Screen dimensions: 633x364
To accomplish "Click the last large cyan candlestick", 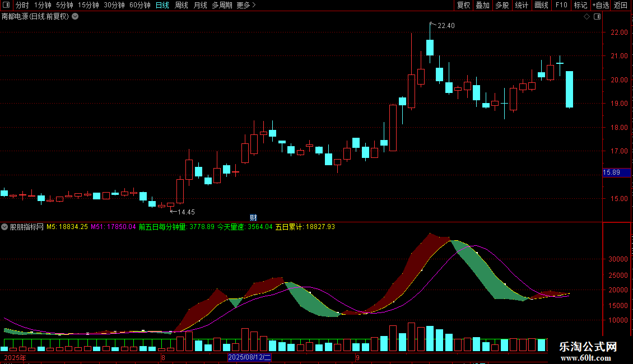I will tap(569, 90).
